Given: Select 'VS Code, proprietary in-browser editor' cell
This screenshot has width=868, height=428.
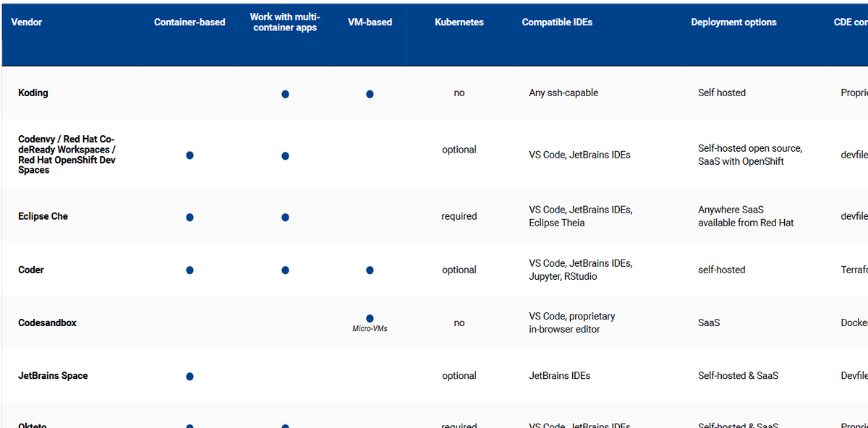Looking at the screenshot, I should coord(572,322).
